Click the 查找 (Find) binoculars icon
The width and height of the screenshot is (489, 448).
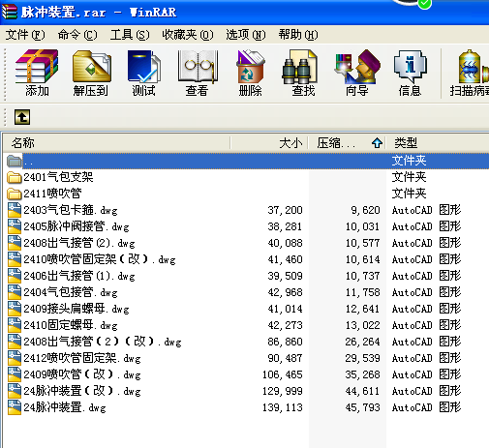coord(299,67)
